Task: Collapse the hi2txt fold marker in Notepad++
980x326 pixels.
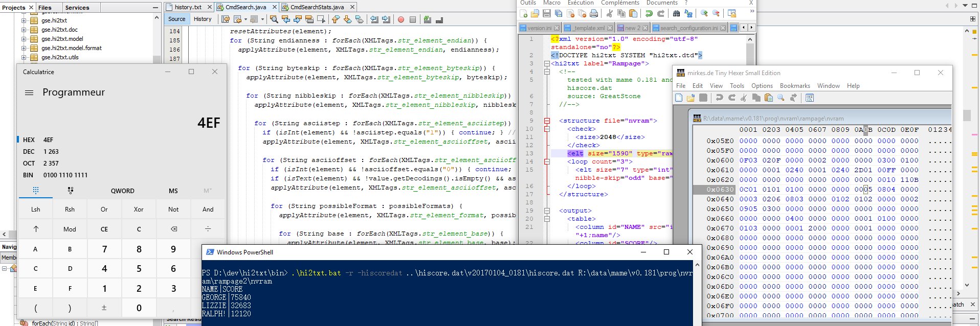Action: (x=547, y=63)
